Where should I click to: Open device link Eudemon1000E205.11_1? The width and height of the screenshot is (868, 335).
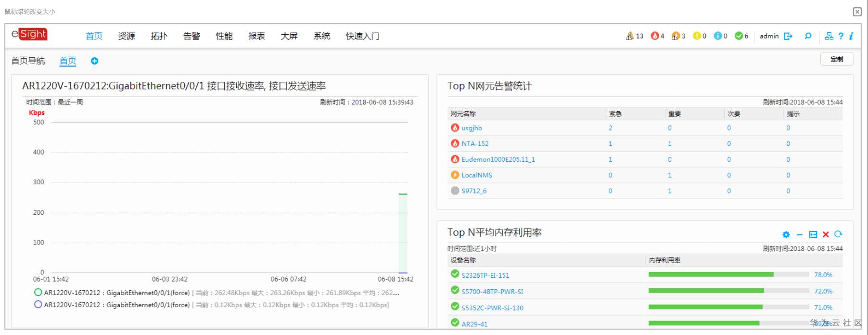pos(498,159)
